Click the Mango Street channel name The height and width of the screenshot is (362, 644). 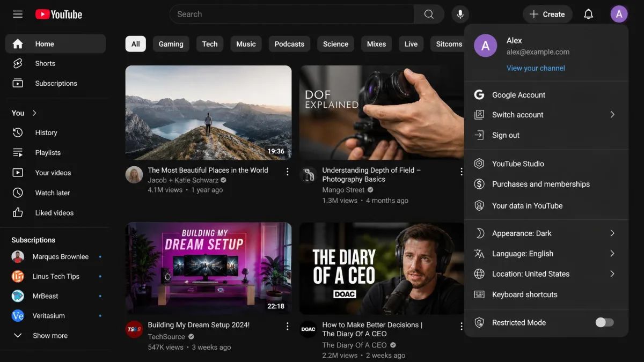click(x=343, y=190)
